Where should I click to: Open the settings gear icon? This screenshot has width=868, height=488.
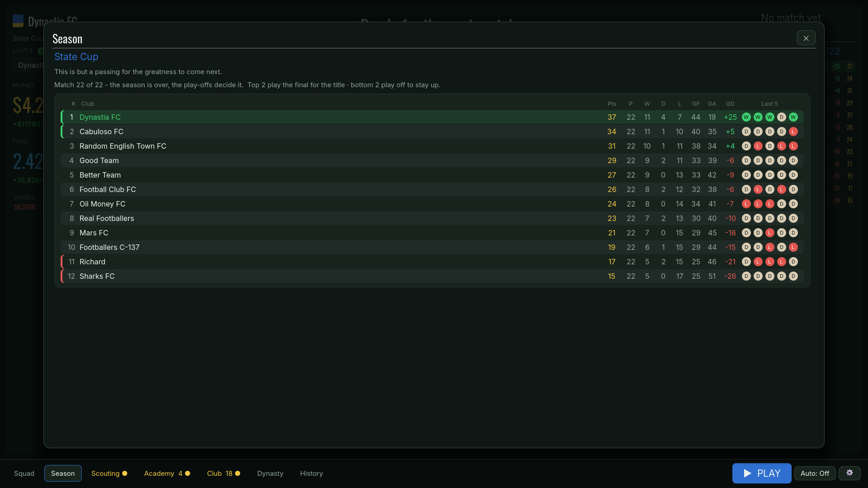[x=849, y=473]
